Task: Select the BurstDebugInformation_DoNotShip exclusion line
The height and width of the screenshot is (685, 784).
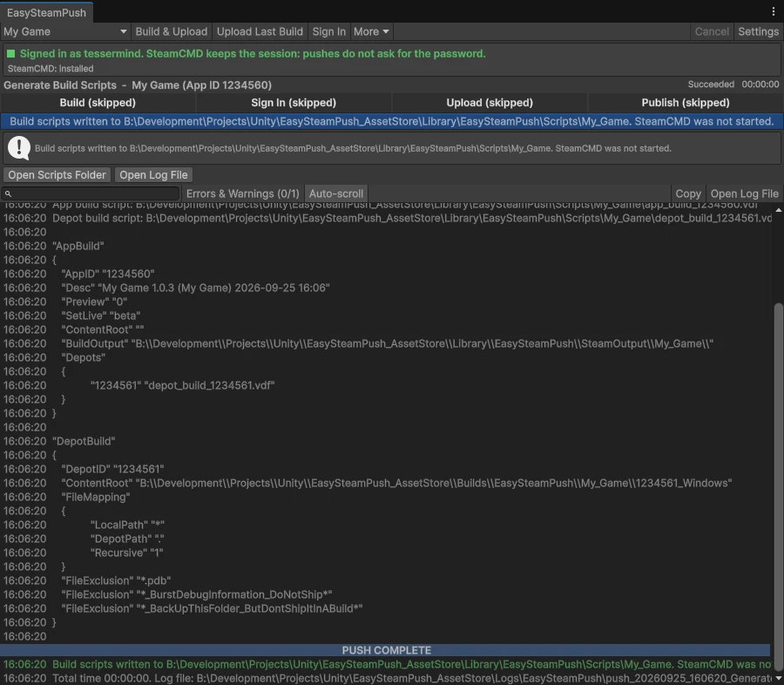Action: click(386, 595)
